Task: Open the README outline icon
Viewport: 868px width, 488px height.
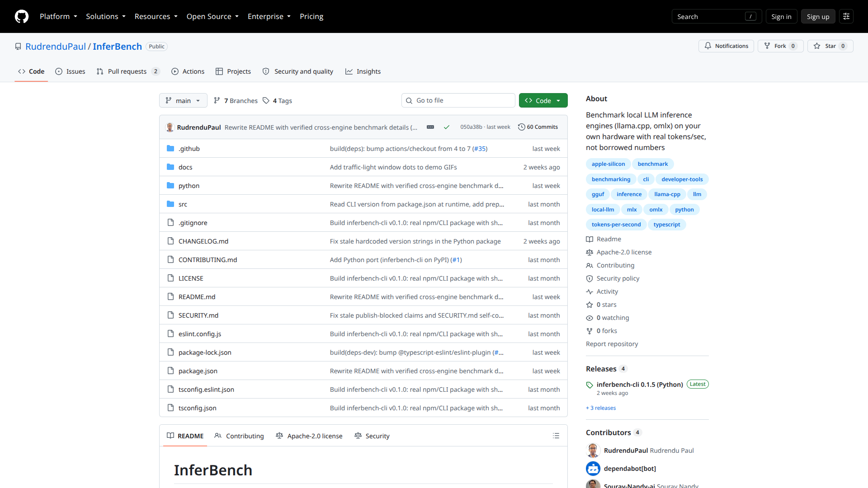Action: tap(556, 436)
